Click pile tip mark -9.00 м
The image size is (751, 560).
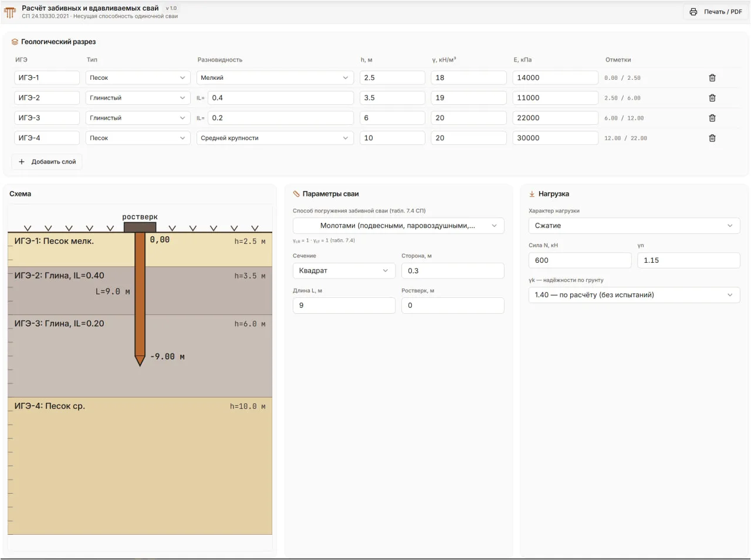pyautogui.click(x=168, y=357)
